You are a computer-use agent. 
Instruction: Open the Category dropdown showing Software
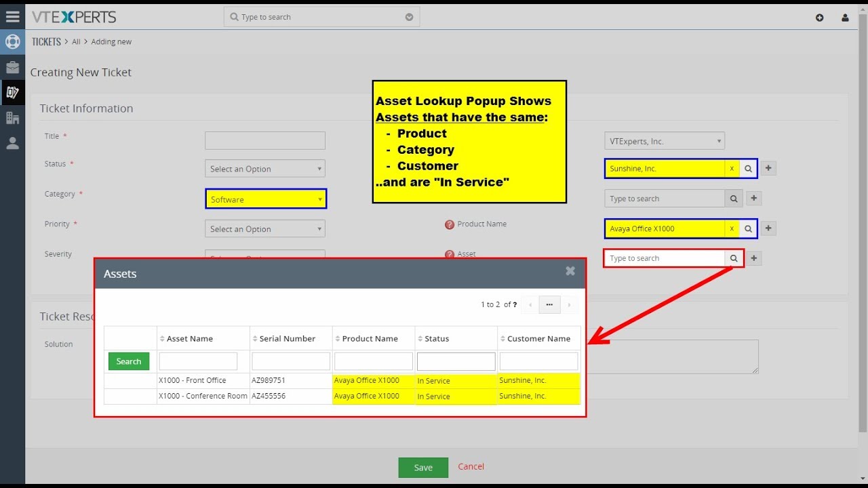[x=266, y=199]
